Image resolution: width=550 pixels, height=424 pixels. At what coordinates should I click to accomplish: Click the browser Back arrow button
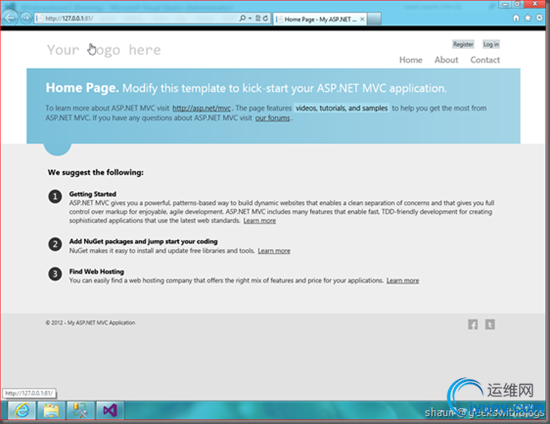[9, 18]
